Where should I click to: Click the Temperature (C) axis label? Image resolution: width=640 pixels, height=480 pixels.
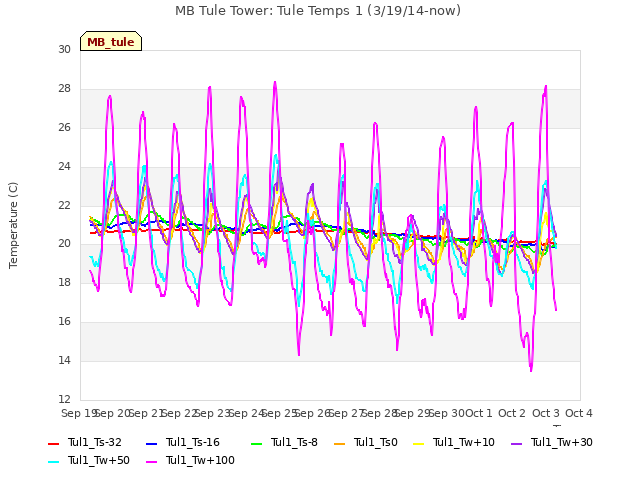[x=13, y=225]
